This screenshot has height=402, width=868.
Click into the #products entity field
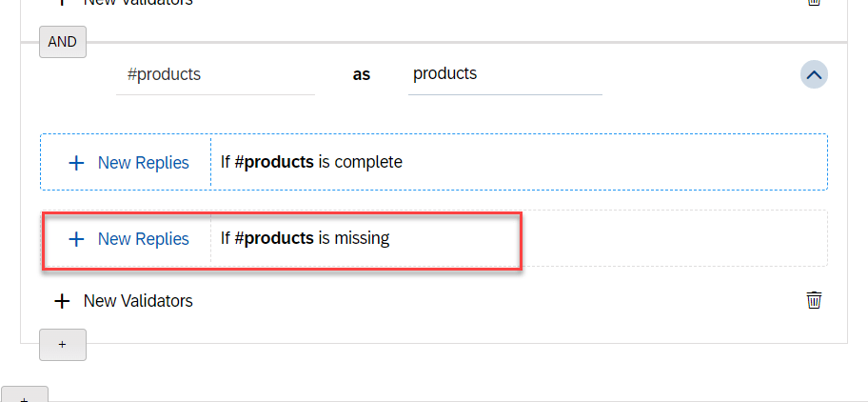[214, 74]
